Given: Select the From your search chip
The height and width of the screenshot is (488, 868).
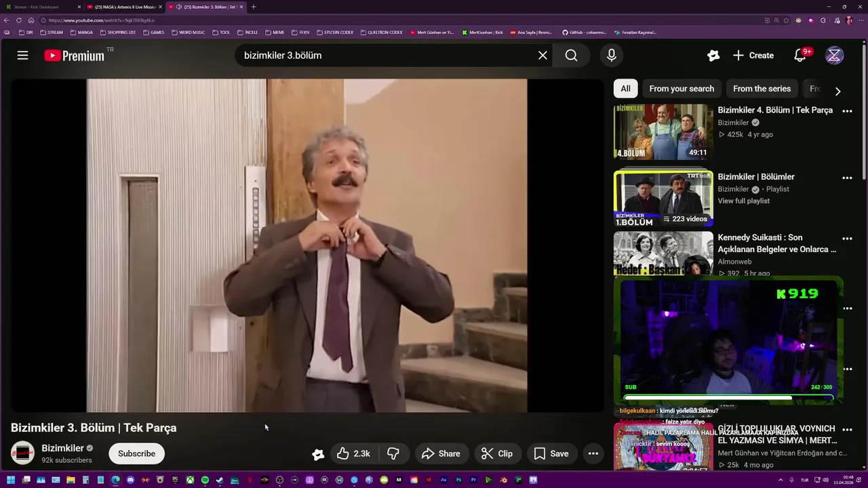Looking at the screenshot, I should coord(682,89).
